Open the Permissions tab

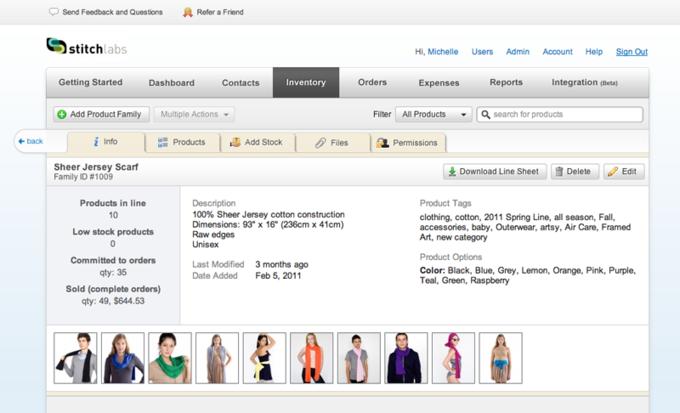pos(406,143)
